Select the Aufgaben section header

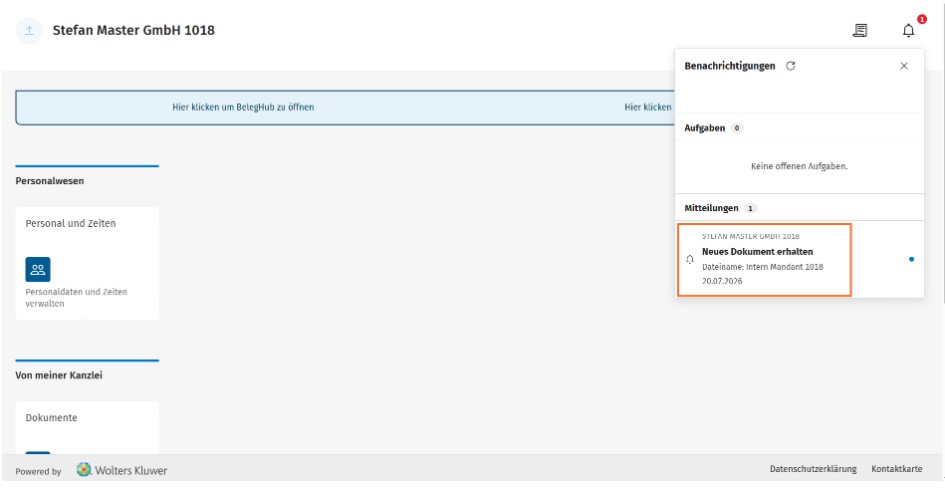[x=705, y=128]
